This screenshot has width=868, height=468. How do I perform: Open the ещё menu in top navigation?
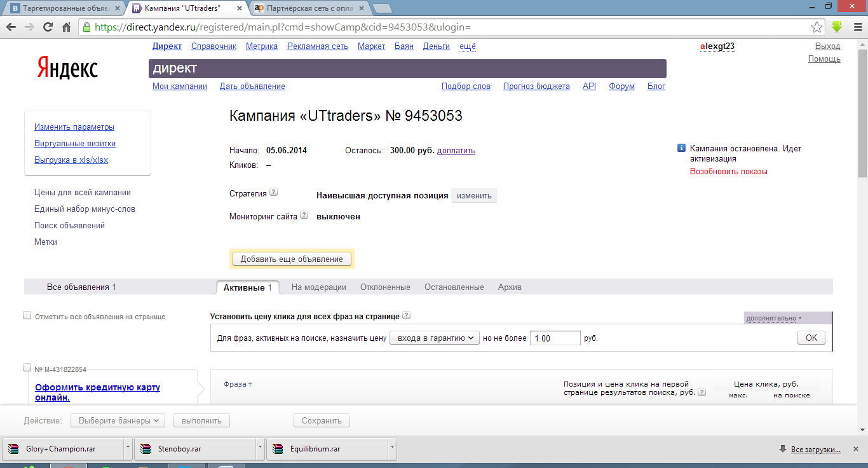click(x=468, y=46)
